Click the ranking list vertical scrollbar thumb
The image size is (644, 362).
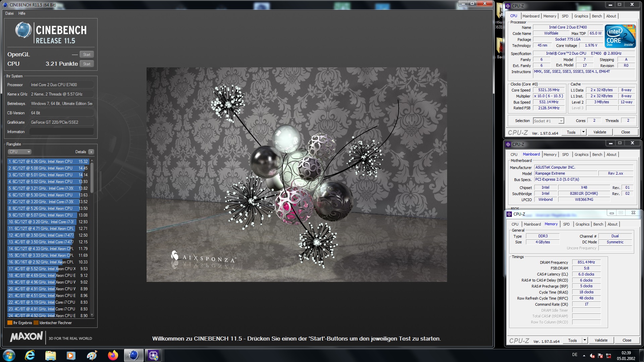click(92, 177)
